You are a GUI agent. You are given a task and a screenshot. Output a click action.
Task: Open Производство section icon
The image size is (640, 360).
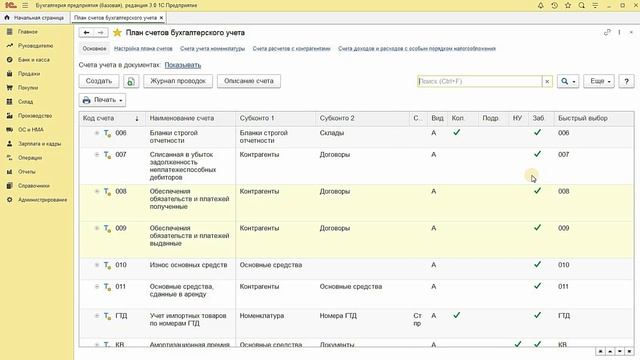[9, 116]
